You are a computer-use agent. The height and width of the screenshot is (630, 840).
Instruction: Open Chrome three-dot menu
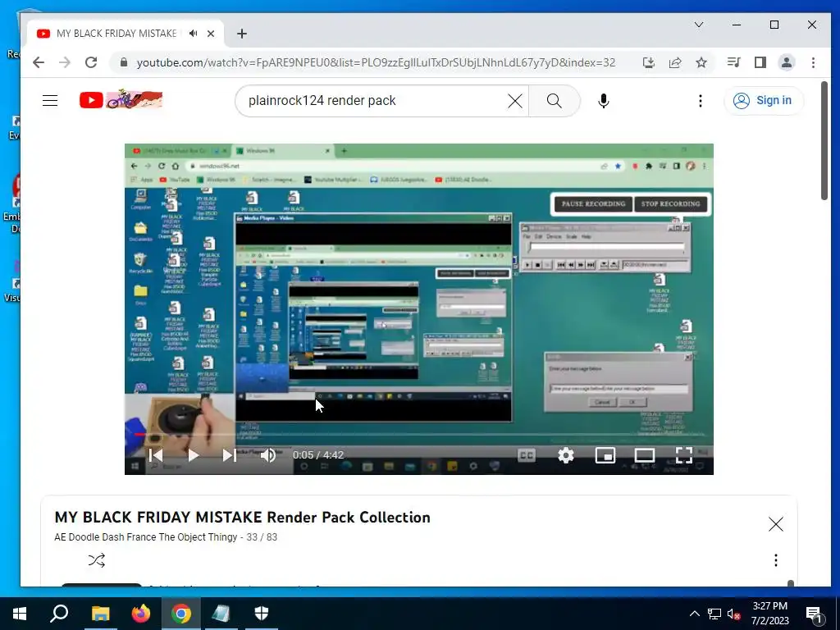[813, 62]
